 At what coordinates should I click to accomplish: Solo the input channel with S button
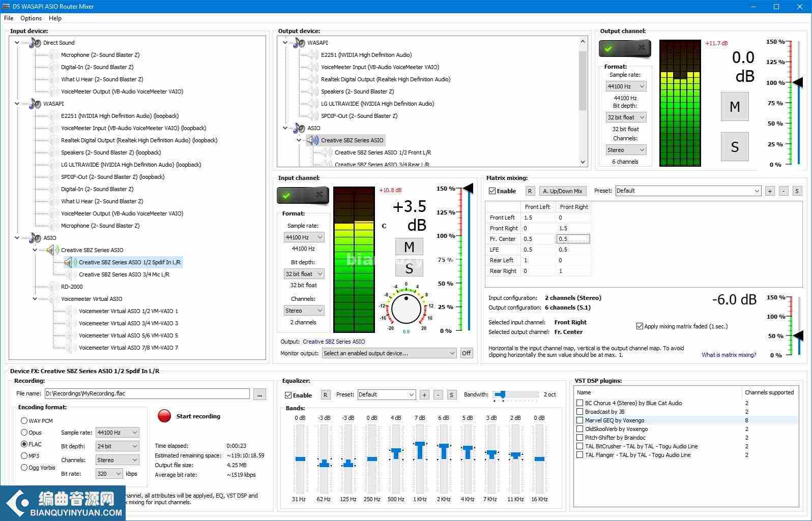tap(409, 268)
